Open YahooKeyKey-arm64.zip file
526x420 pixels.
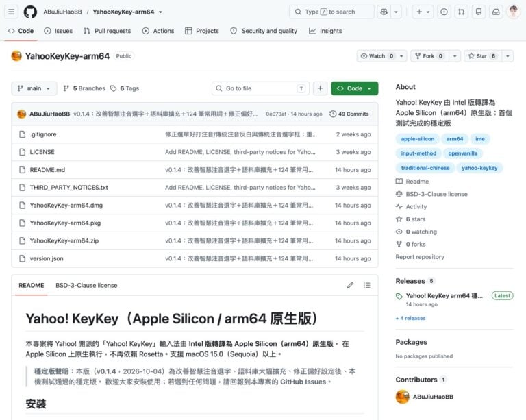tap(64, 241)
